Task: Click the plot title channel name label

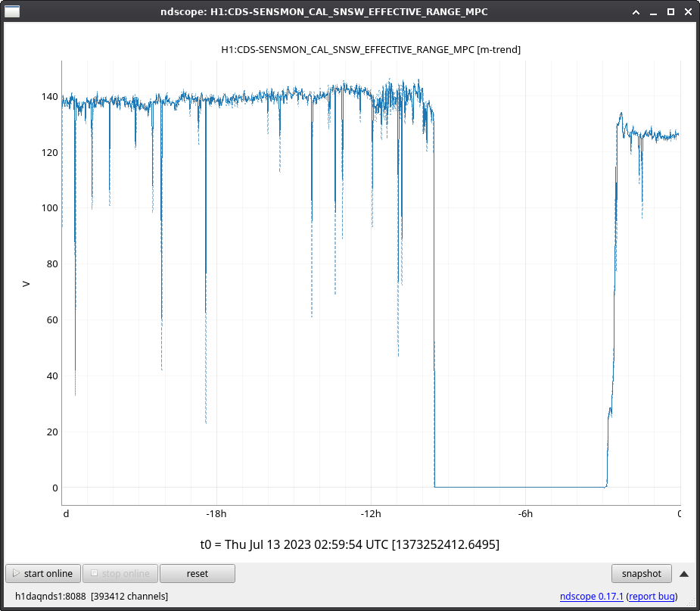Action: point(370,49)
